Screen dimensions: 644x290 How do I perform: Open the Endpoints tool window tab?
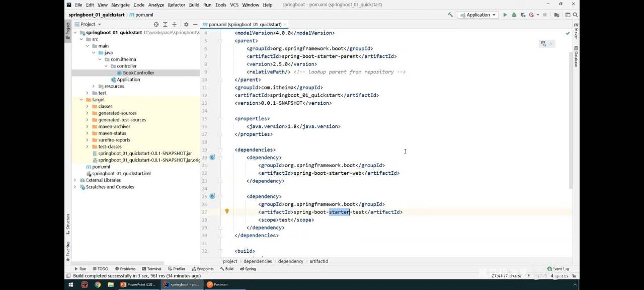pos(203,269)
